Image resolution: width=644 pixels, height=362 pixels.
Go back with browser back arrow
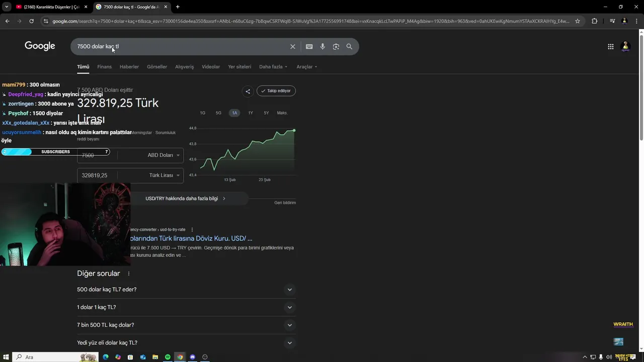[7, 21]
